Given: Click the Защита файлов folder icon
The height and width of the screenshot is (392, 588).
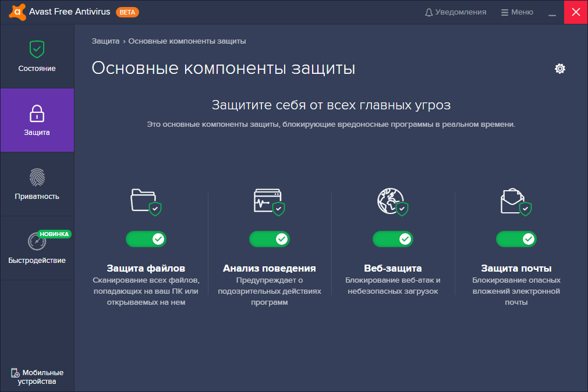Looking at the screenshot, I should click(x=146, y=201).
